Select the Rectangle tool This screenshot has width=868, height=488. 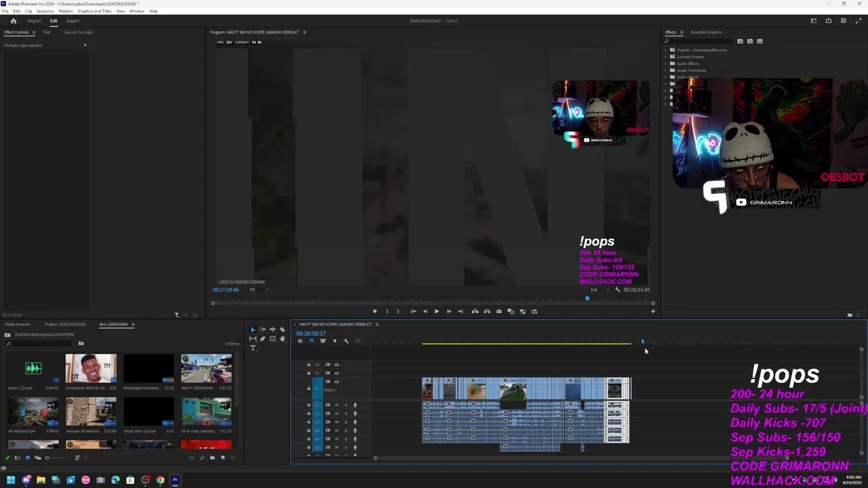click(273, 339)
